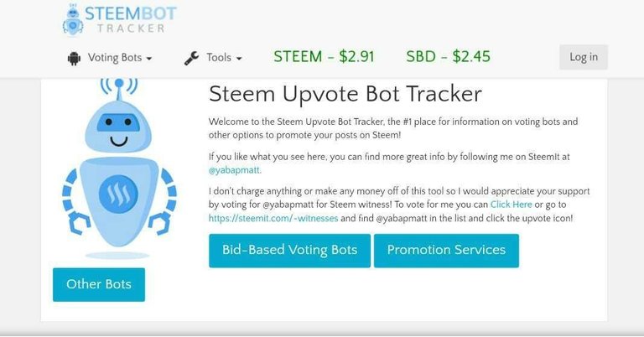
Task: Click the robot's antenna signal icon
Action: click(119, 86)
